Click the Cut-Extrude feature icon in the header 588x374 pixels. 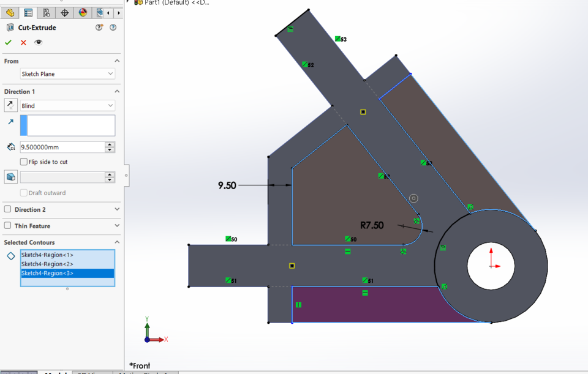click(x=10, y=28)
